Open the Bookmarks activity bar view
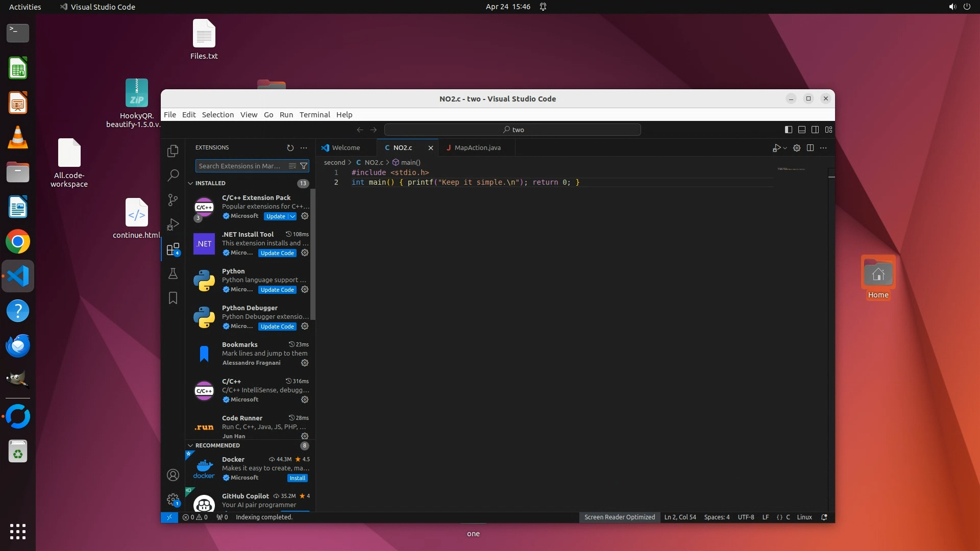This screenshot has width=980, height=551. 173,298
